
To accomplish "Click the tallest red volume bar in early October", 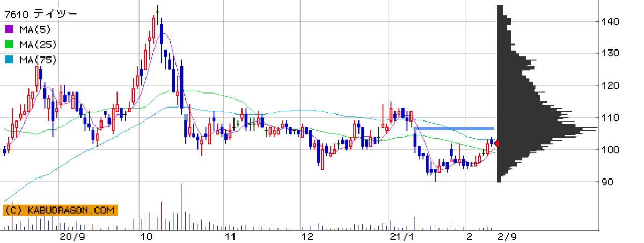I will coord(162,216).
